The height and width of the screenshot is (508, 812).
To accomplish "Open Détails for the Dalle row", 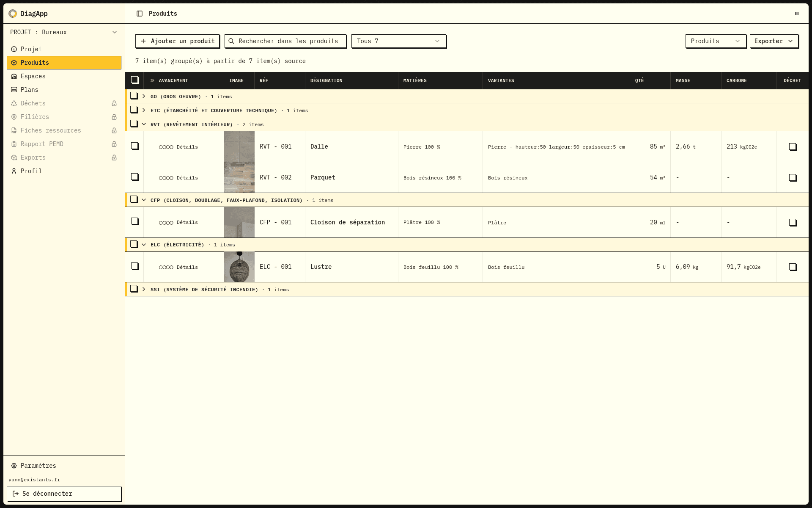I will pyautogui.click(x=187, y=147).
